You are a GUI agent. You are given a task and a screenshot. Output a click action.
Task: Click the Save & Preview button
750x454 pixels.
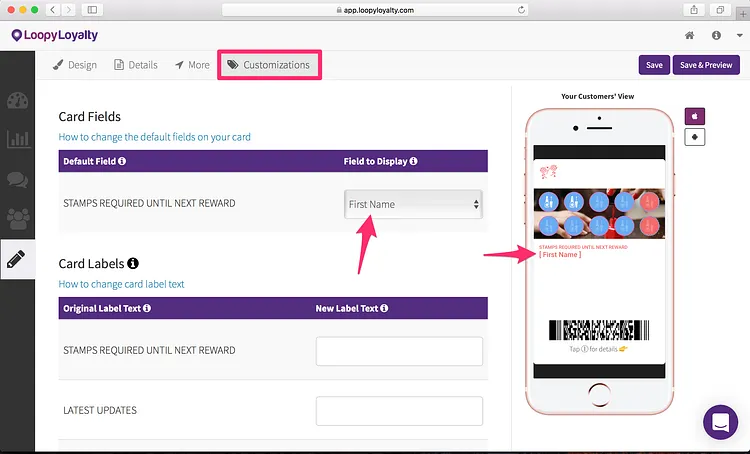(706, 65)
